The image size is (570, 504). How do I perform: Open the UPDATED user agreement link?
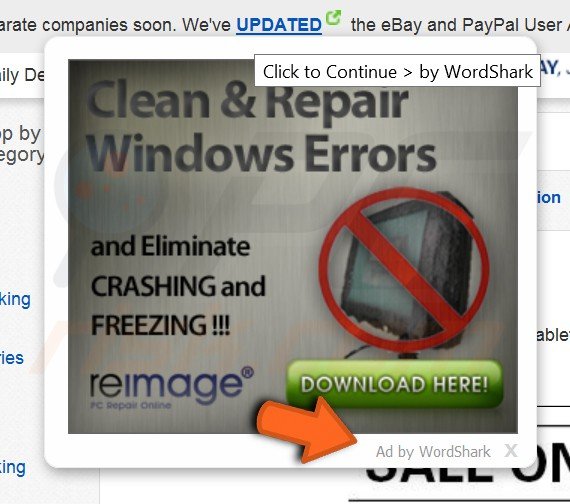click(279, 25)
